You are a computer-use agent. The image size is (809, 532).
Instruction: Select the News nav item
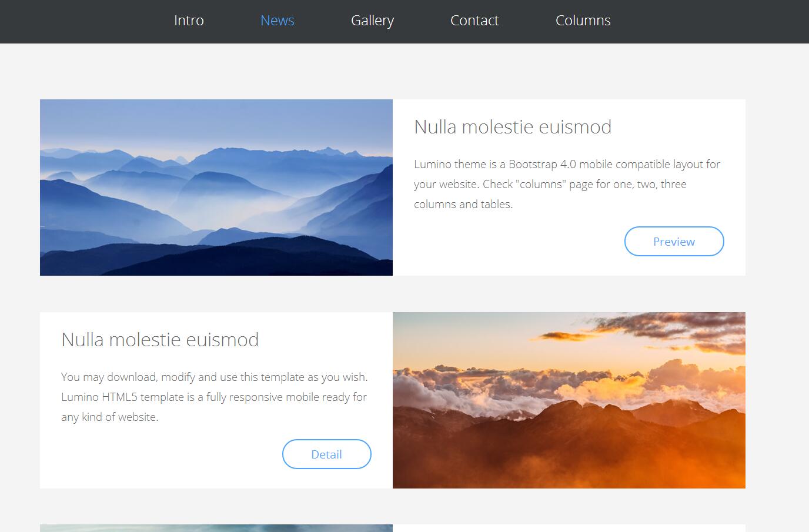(x=277, y=21)
